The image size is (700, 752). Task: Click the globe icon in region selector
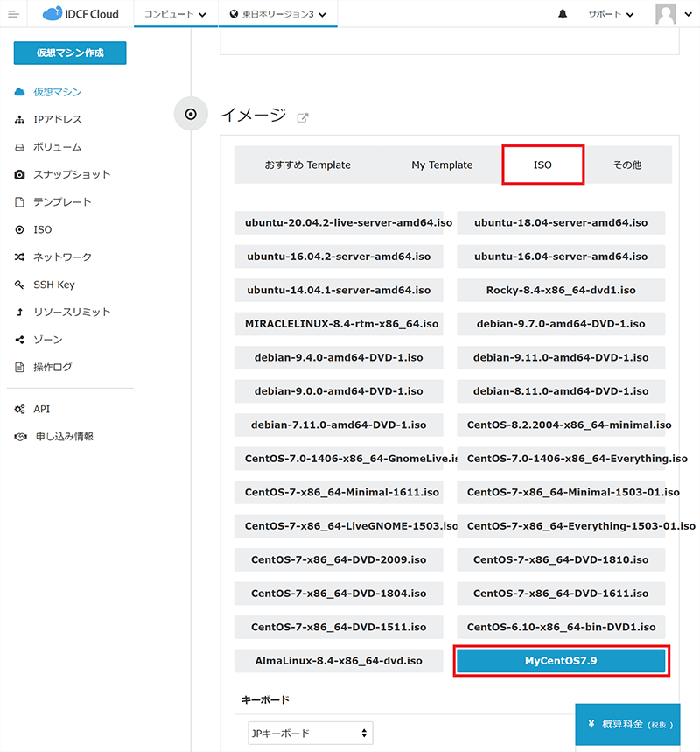coord(234,14)
